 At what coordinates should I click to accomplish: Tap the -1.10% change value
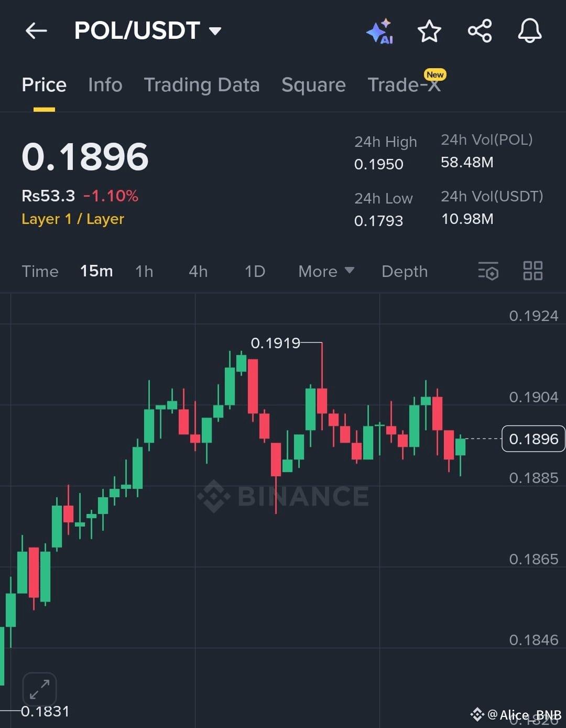tap(111, 196)
